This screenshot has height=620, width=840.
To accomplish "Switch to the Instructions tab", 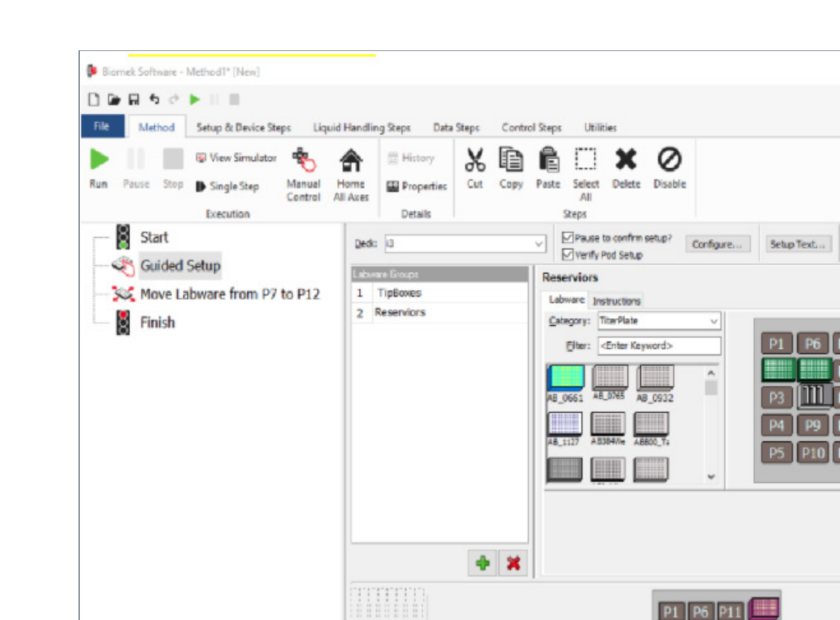I will pyautogui.click(x=616, y=301).
